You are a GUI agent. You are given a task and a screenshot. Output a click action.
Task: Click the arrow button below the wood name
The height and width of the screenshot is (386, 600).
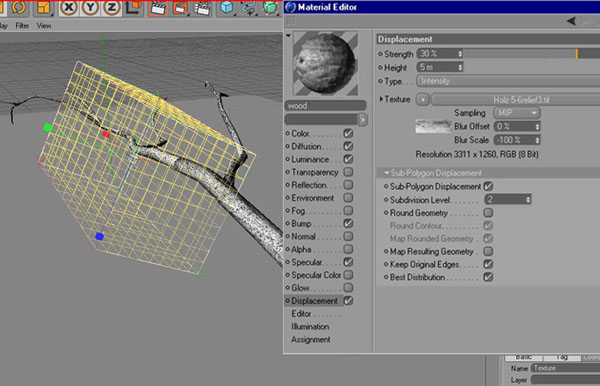click(x=363, y=120)
